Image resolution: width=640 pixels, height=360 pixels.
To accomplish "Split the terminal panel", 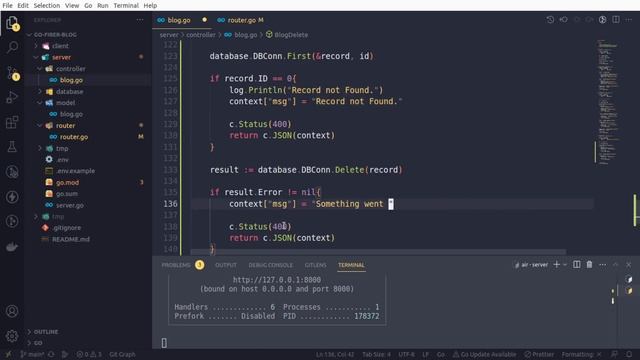I will (577, 265).
